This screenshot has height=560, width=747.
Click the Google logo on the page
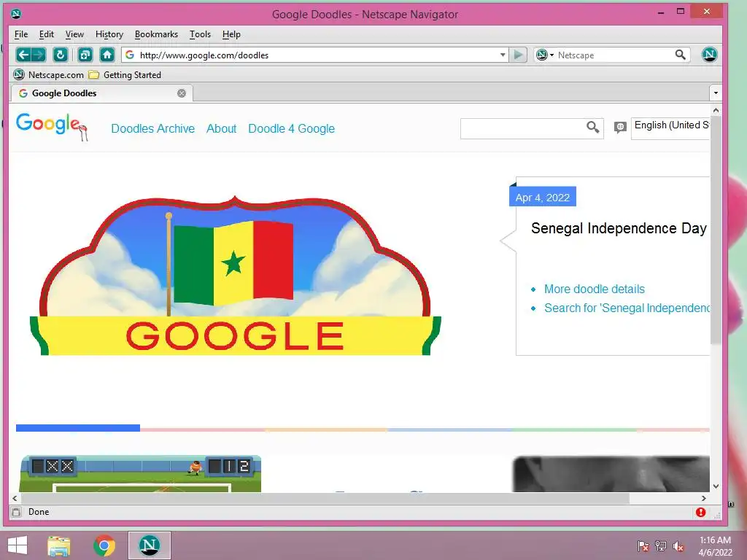52,126
